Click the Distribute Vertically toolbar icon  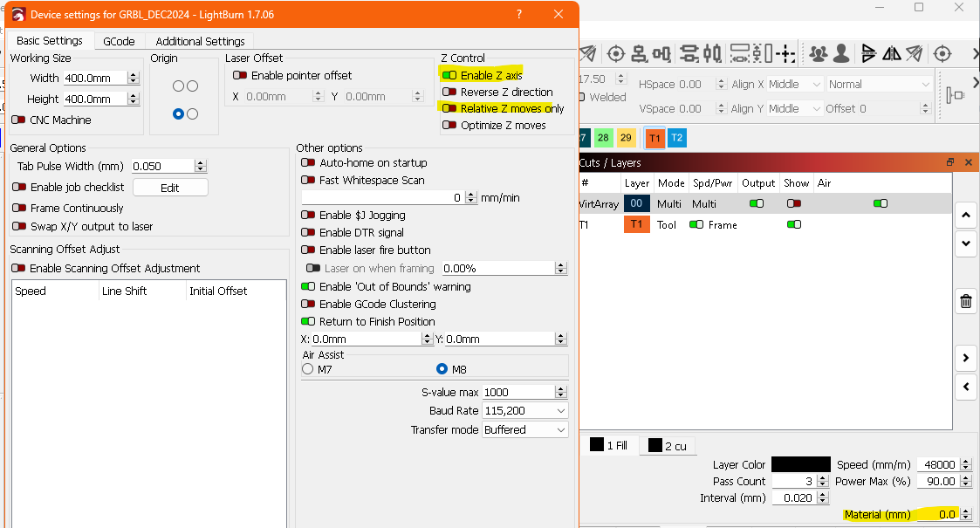(x=689, y=54)
